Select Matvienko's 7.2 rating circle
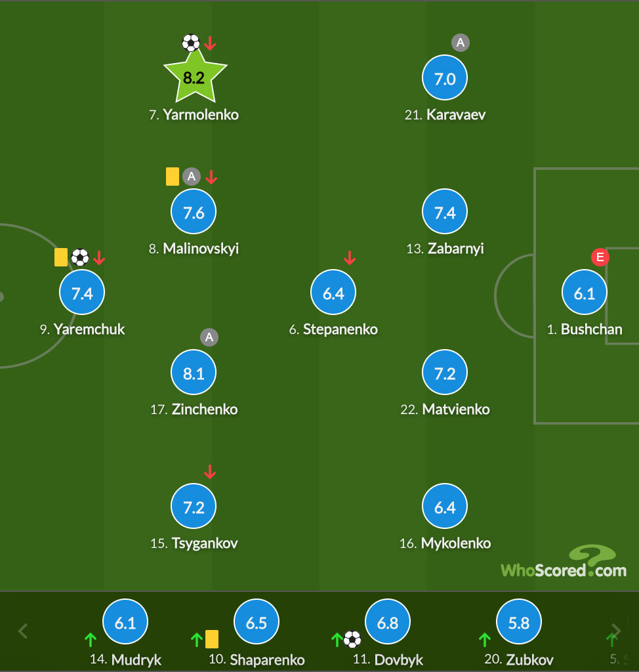Viewport: 639px width, 672px height. tap(444, 372)
